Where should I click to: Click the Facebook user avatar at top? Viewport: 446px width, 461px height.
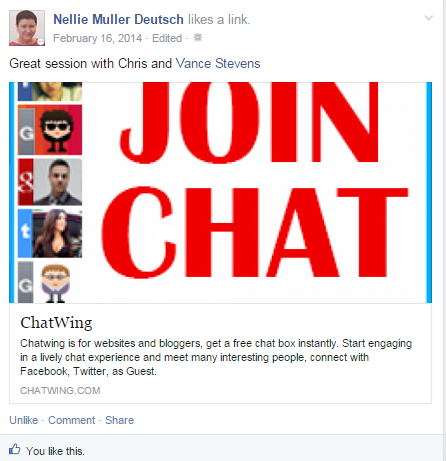[50, 91]
